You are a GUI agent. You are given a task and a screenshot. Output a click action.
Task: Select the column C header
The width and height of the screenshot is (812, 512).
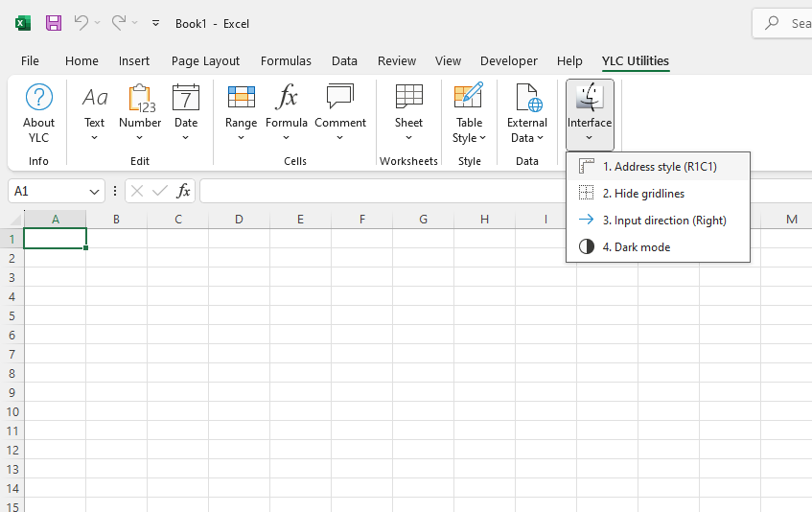(x=177, y=220)
